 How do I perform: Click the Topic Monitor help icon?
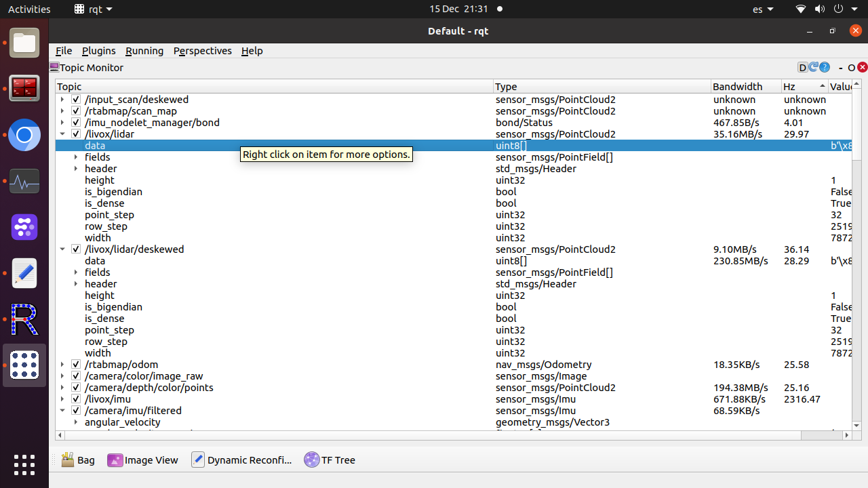pos(825,67)
